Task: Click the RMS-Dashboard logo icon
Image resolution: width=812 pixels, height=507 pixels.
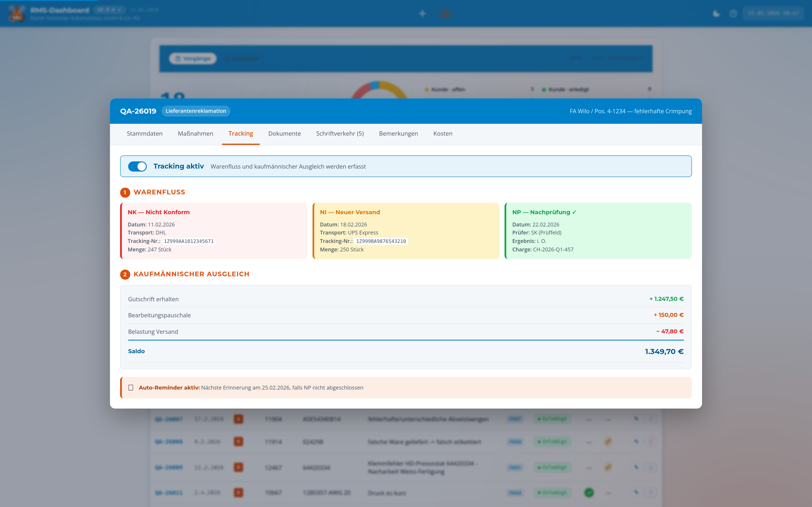Action: click(17, 13)
